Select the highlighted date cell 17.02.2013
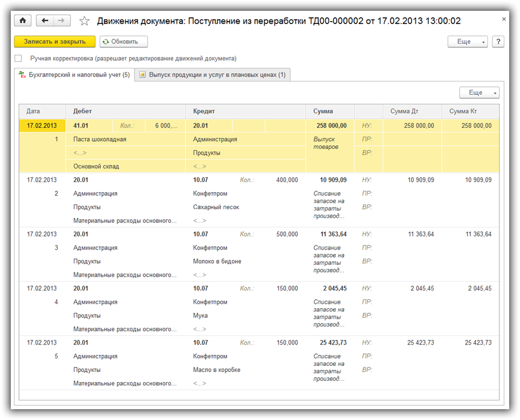The image size is (520, 420). pos(42,126)
